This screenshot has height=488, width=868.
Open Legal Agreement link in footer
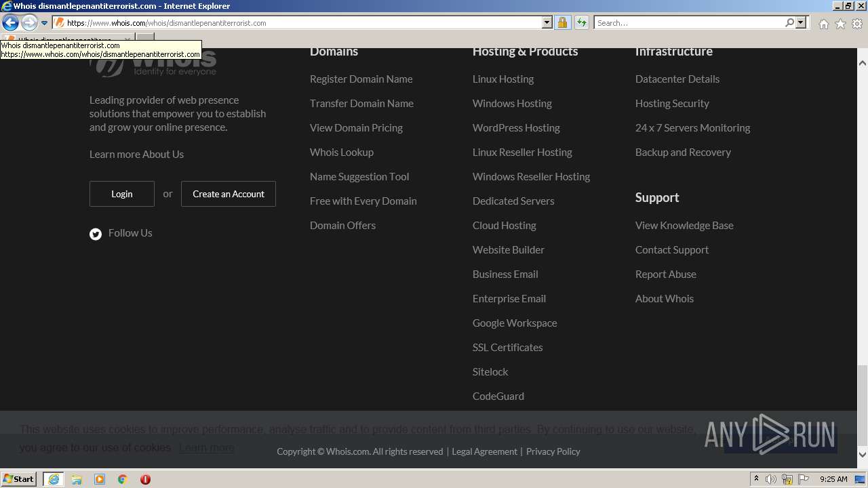coord(484,451)
